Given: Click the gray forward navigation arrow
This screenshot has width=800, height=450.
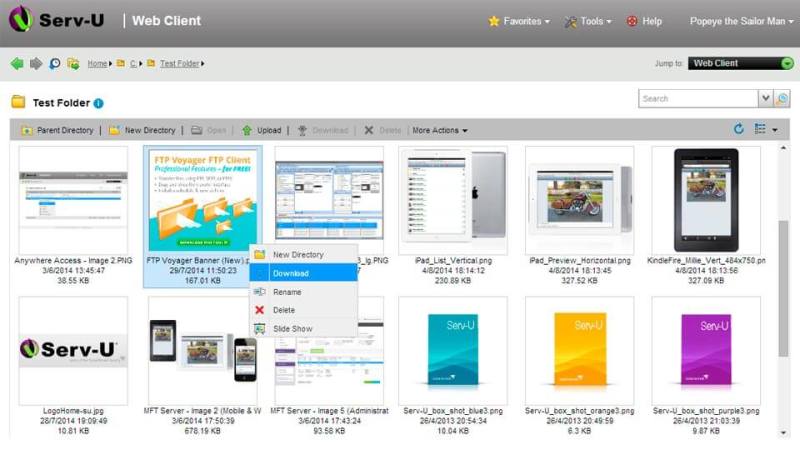Looking at the screenshot, I should pyautogui.click(x=36, y=64).
